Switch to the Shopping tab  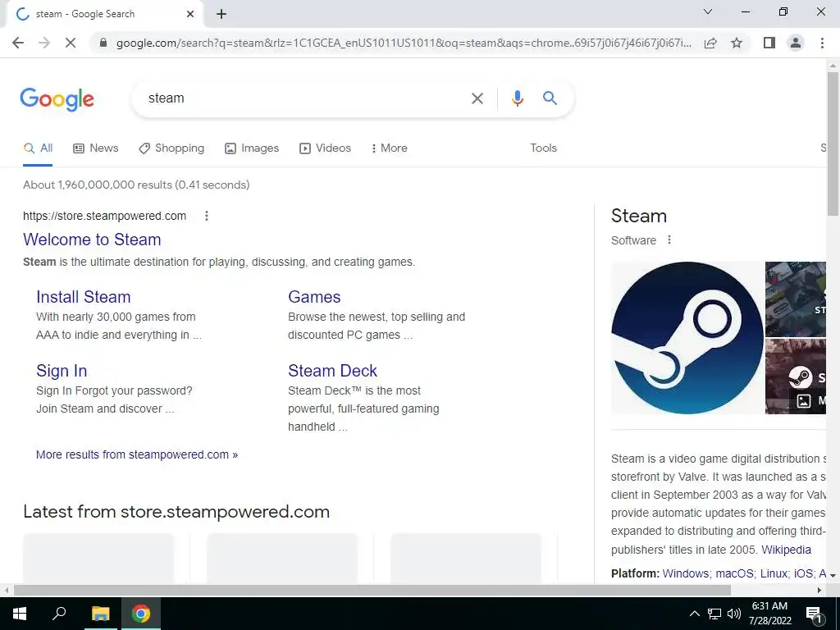tap(171, 148)
